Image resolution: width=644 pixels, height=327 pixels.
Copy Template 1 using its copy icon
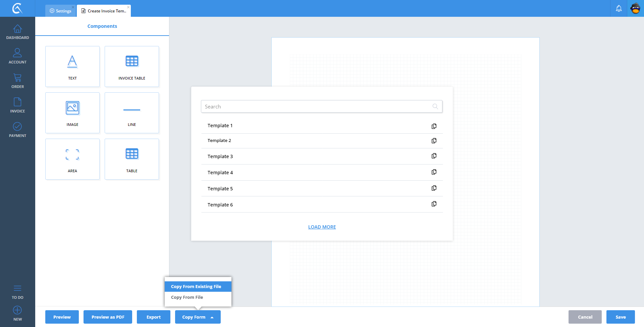tap(434, 126)
